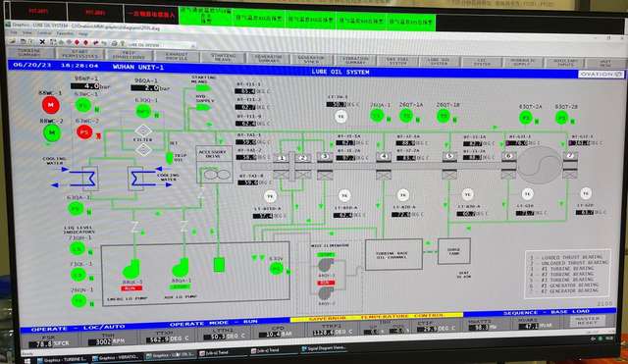Select the 88QE-1 emergency LO pump symbol

point(131,269)
